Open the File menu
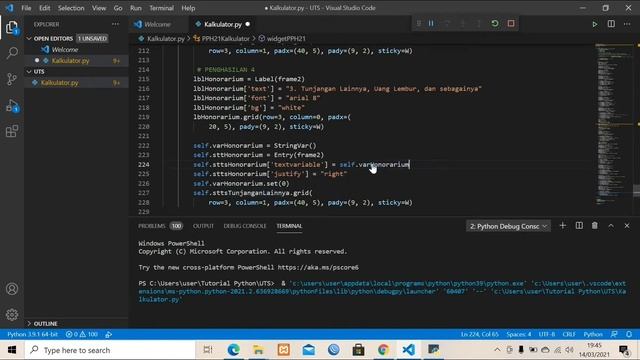The image size is (640, 360). pos(26,8)
